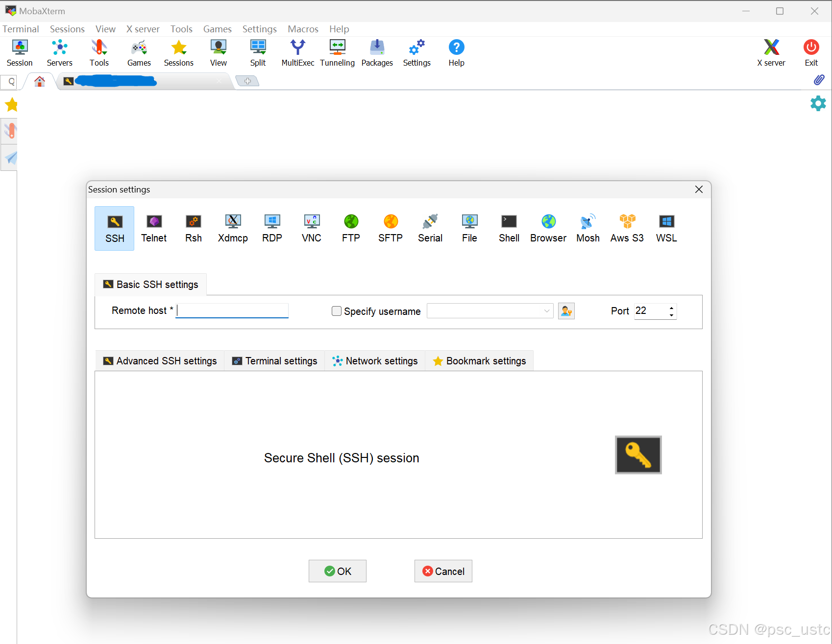
Task: Select the Xdmcp session type
Action: coord(233,228)
